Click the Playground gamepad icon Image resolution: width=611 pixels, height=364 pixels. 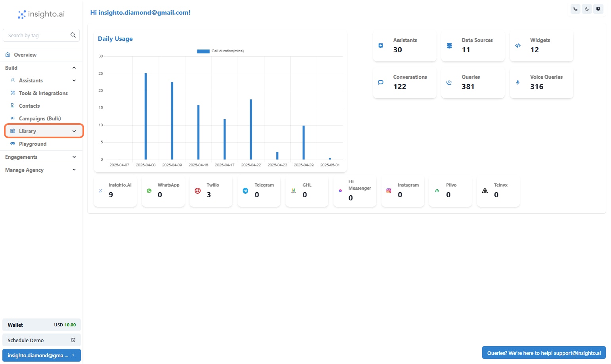tap(13, 143)
